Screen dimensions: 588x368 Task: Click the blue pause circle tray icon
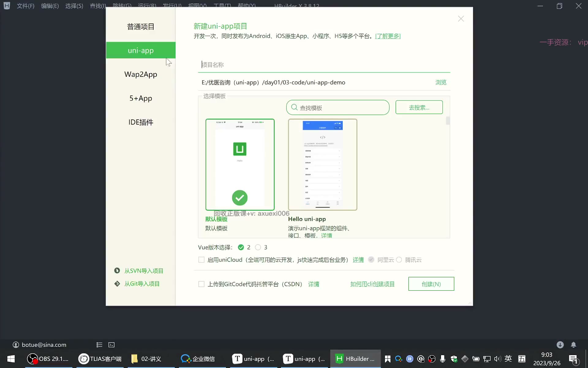click(410, 359)
